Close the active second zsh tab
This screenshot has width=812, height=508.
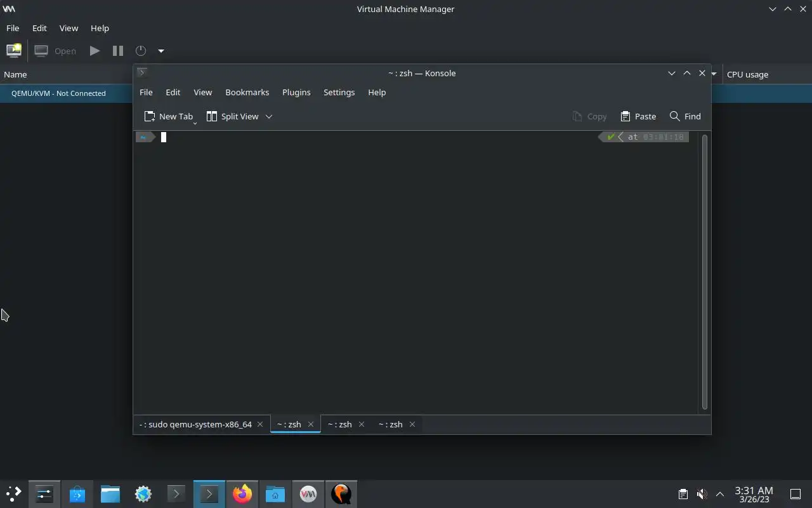tap(311, 424)
